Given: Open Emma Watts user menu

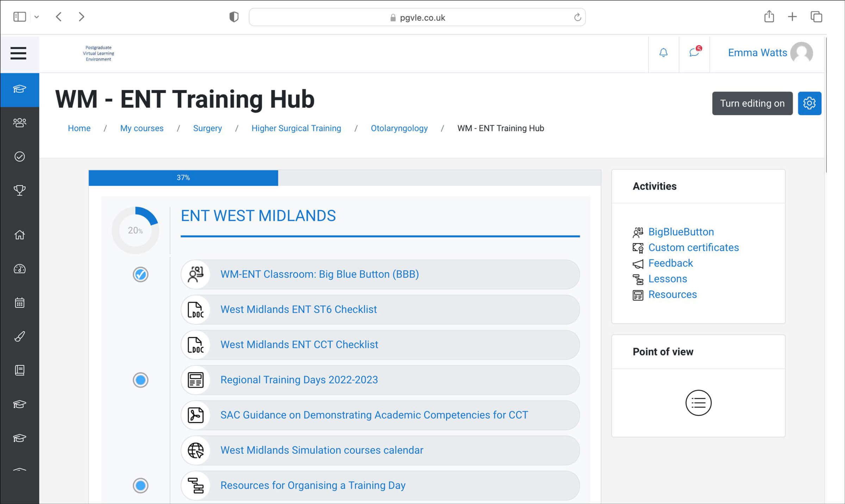Looking at the screenshot, I should coord(770,53).
